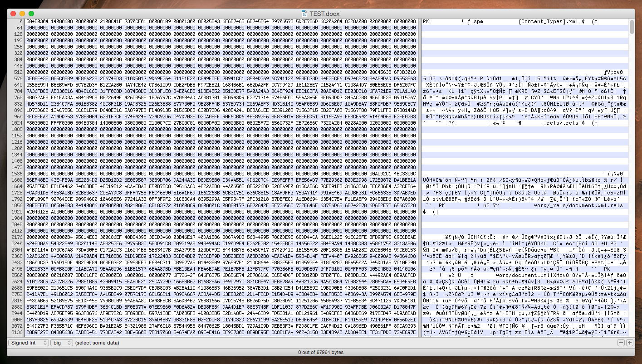Maximize the hex editor window
642x364 pixels.
tap(31, 14)
